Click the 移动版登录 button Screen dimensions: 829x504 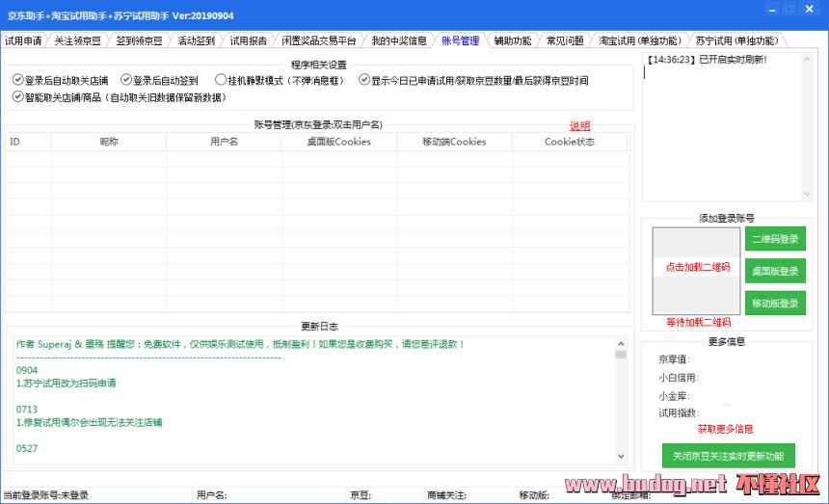pos(775,304)
